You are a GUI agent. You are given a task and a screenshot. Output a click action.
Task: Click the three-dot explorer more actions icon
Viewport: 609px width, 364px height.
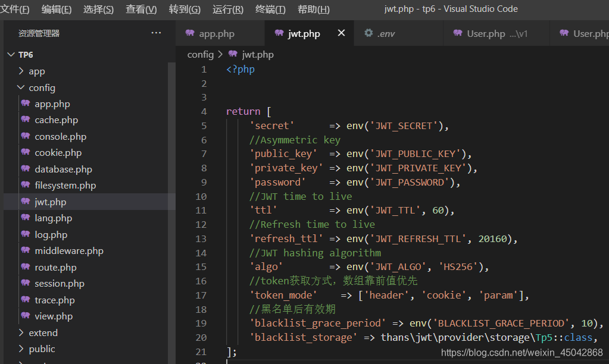[156, 33]
